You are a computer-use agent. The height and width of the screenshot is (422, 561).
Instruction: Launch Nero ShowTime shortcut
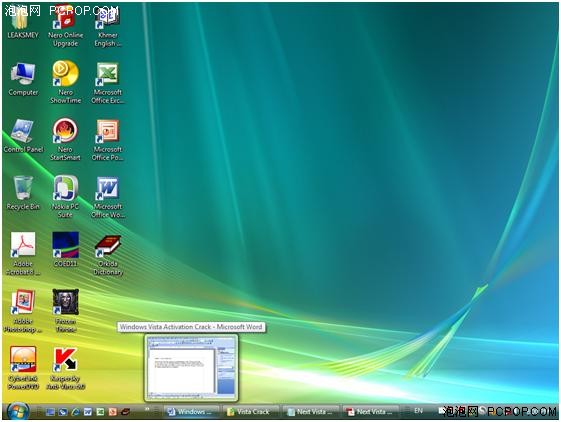[65, 82]
